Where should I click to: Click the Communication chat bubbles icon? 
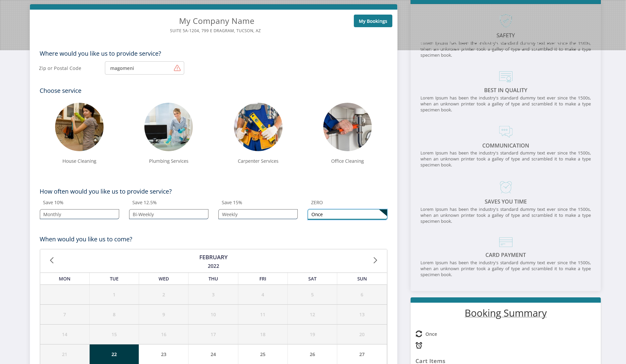[x=506, y=132]
